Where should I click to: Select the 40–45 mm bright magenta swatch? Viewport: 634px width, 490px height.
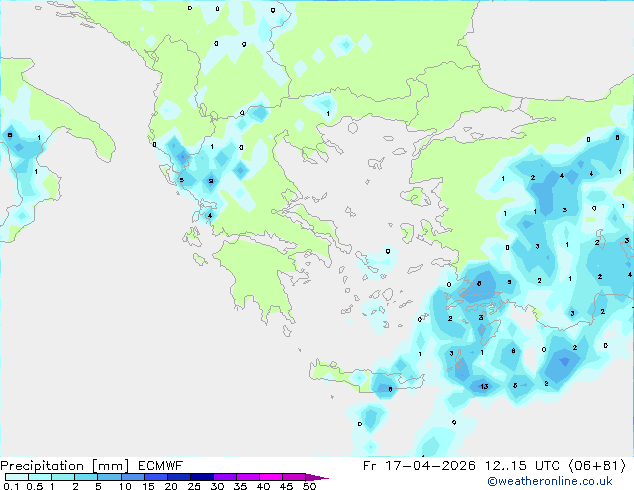tap(271, 477)
